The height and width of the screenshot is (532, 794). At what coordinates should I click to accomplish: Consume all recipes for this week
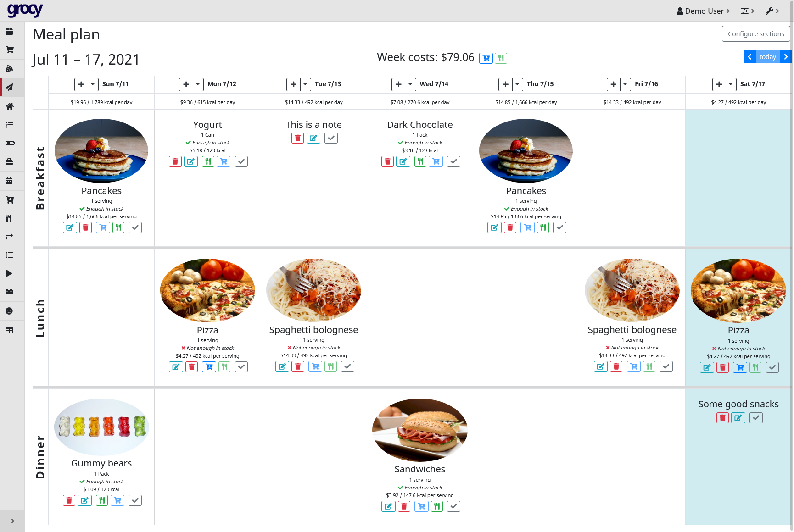[x=501, y=58]
